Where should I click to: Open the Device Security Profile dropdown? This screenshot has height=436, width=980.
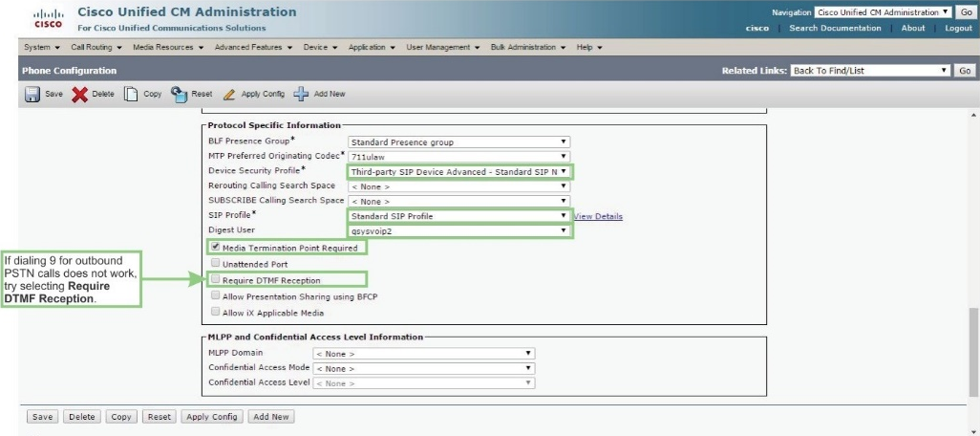coord(459,172)
